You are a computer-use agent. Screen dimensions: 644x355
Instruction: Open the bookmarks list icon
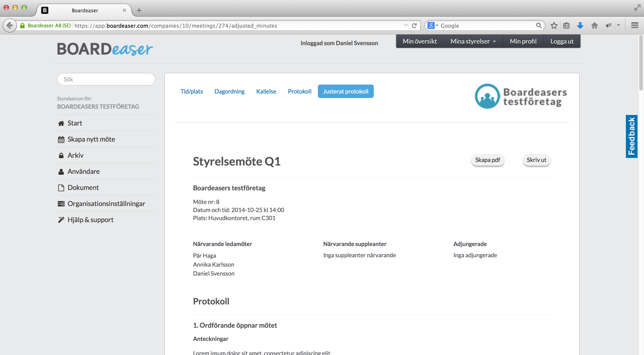tap(567, 26)
